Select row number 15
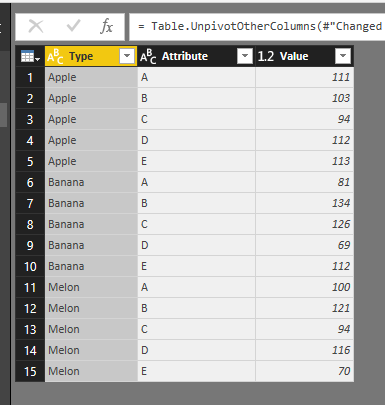 tap(30, 371)
